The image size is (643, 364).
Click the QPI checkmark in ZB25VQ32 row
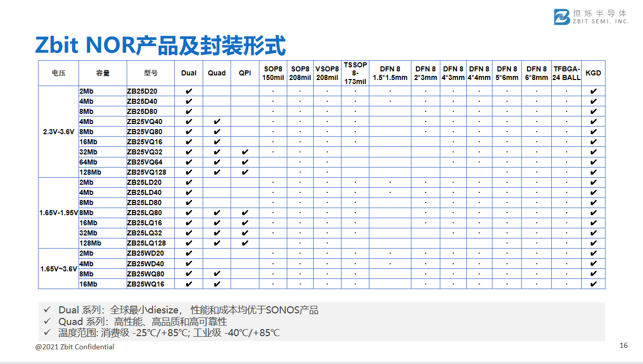pyautogui.click(x=245, y=152)
